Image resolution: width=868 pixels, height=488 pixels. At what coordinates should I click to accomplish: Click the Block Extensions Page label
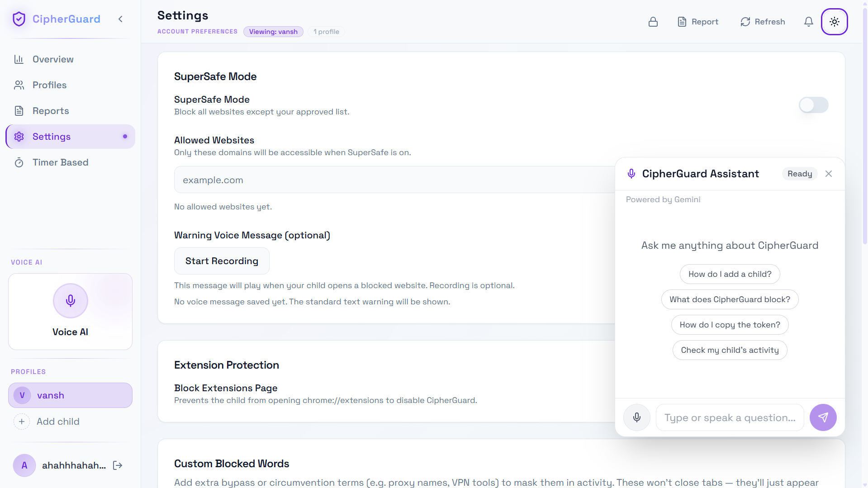[x=226, y=388]
